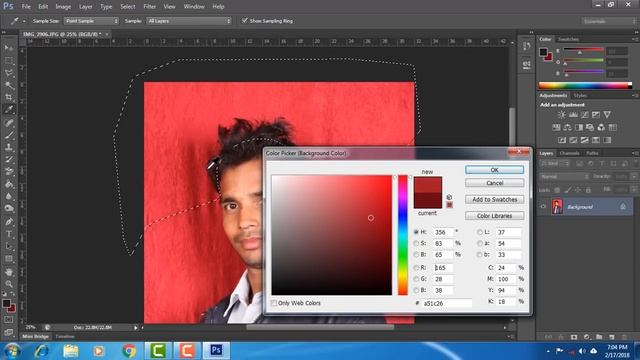The width and height of the screenshot is (640, 360).
Task: Switch to the Channels tab
Action: pyautogui.click(x=569, y=153)
